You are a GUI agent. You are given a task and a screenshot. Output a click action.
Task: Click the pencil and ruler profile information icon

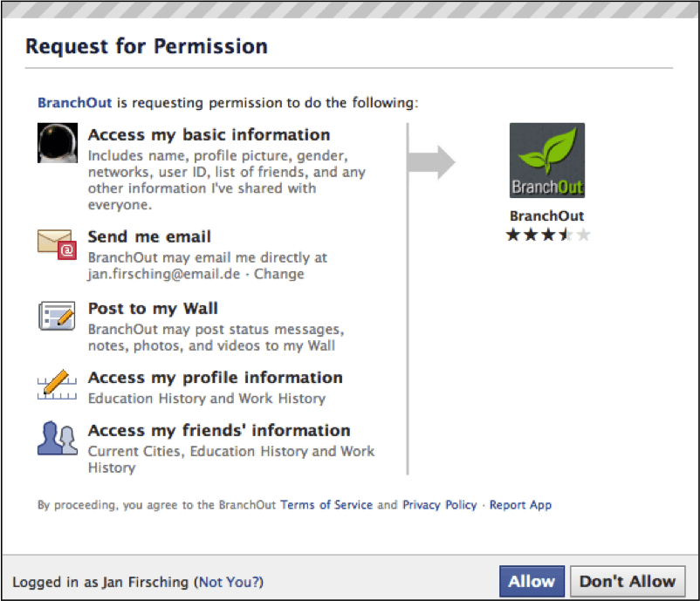coord(57,385)
